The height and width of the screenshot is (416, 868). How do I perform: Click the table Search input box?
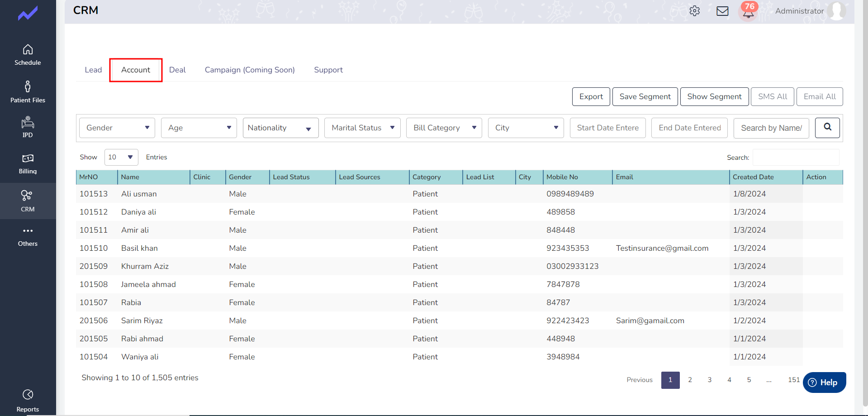(796, 158)
